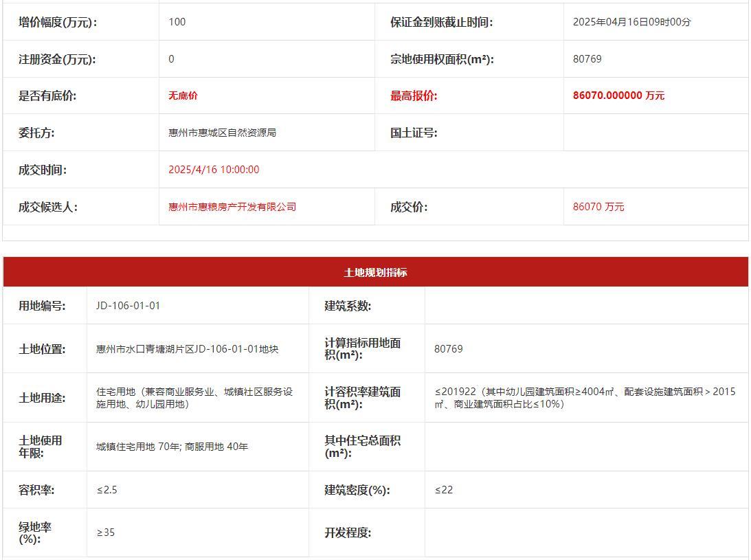
Task: Click 城镇住宅用地 70年; 商服用地 40年 text
Action: pyautogui.click(x=172, y=447)
